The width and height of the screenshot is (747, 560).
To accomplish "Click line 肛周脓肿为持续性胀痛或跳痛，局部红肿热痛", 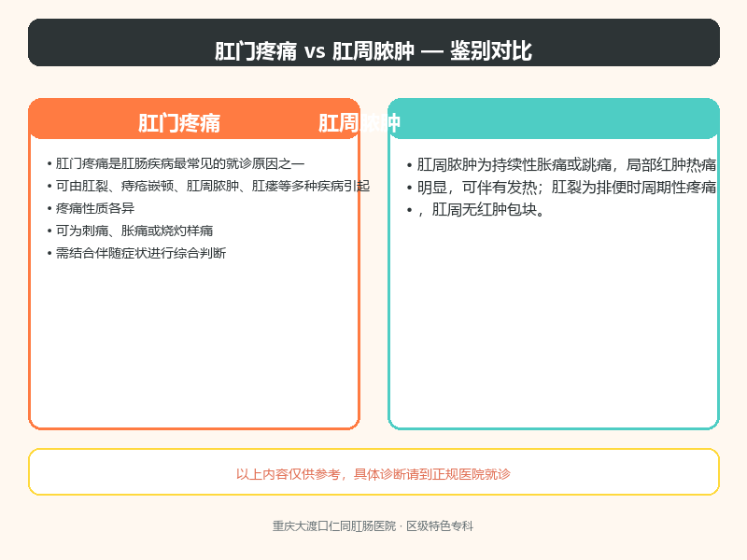I will point(562,165).
